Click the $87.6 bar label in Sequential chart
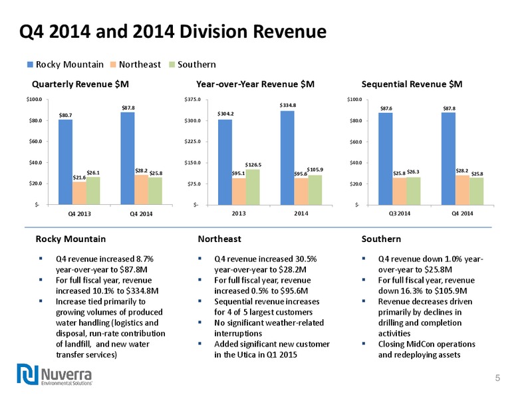The image size is (532, 399). [x=386, y=108]
